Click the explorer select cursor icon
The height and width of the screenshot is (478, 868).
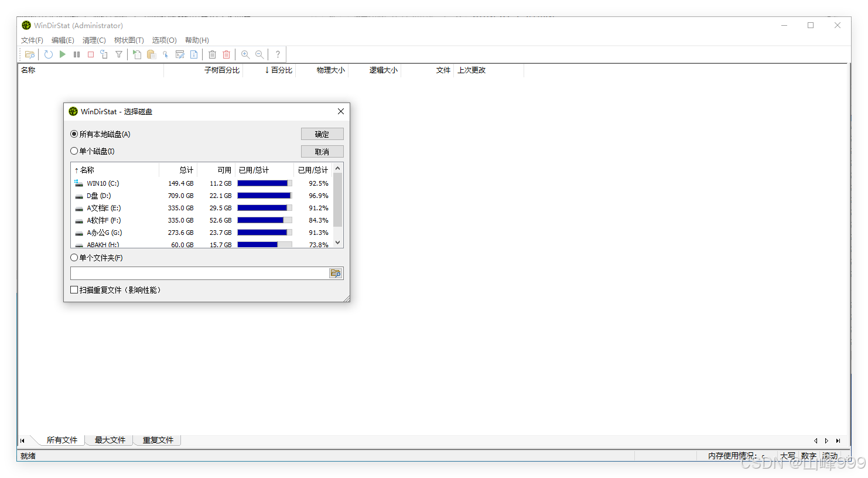pos(166,54)
